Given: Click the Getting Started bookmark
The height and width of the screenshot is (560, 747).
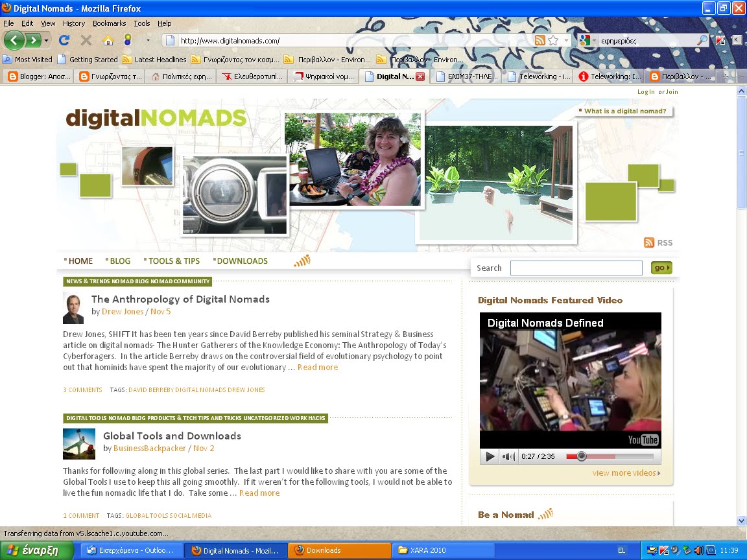Looking at the screenshot, I should pyautogui.click(x=88, y=60).
